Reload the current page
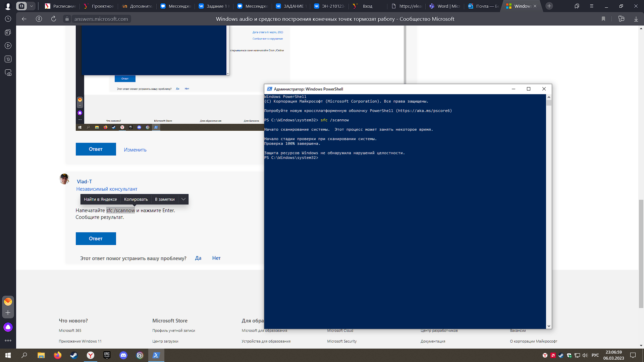 tap(54, 19)
